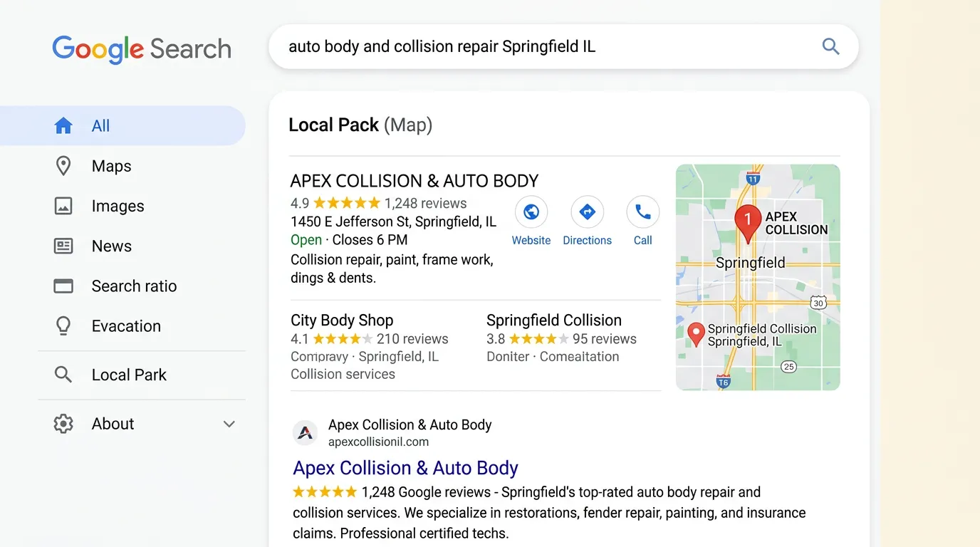
Task: Click the gear icon beside About
Action: pos(63,424)
